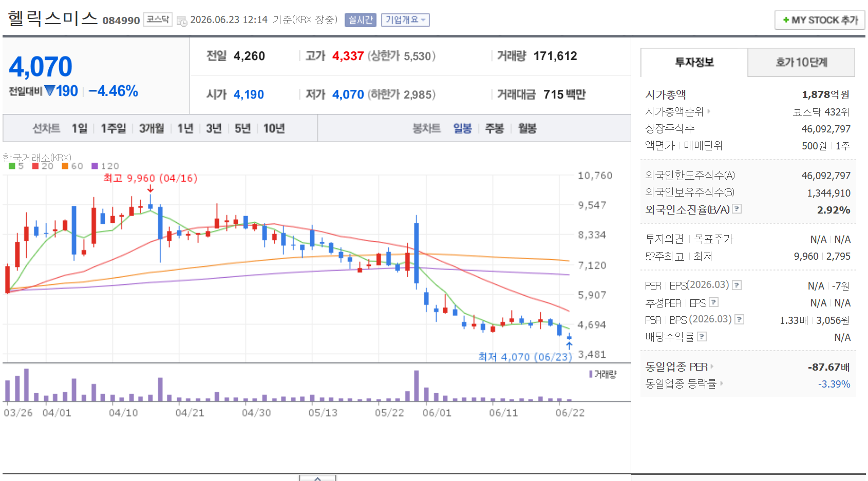The width and height of the screenshot is (868, 481).
Task: Click help icon next to 추정PER EPS
Action: (x=713, y=302)
